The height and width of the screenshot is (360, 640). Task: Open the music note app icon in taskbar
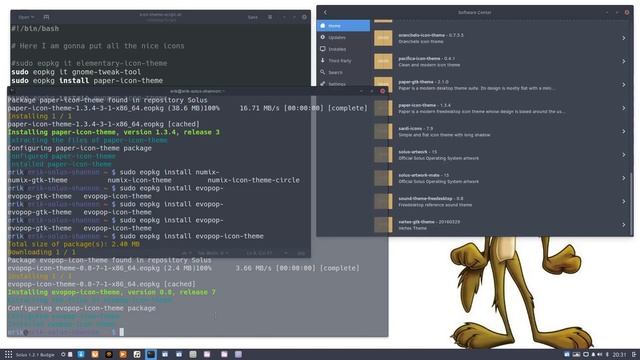click(137, 354)
